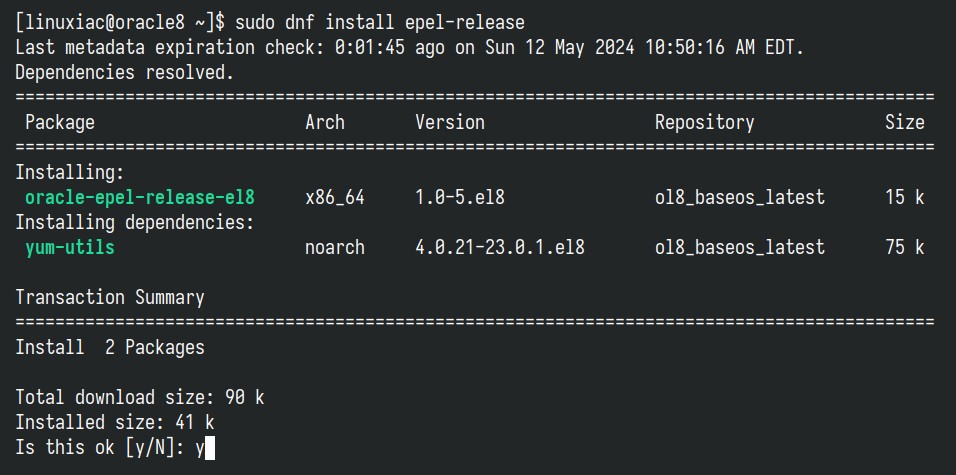Click the 'sudo dnf install epel-release' command
956x475 pixels.
coord(380,23)
